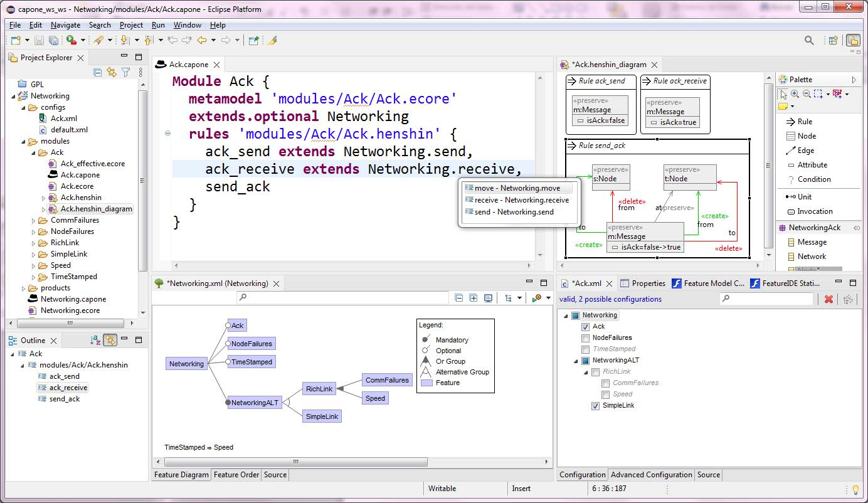Screen dimensions: 868x503
Task: Check the NodeFailures feature checkbox
Action: point(586,338)
